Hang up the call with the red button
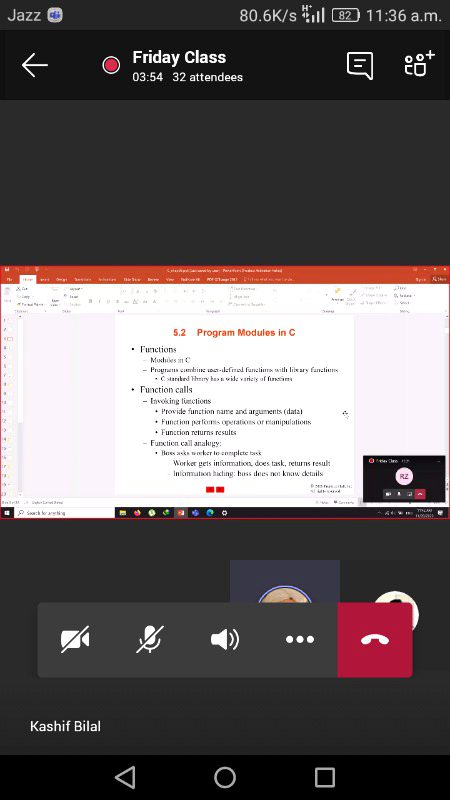The height and width of the screenshot is (800, 450). tap(375, 640)
